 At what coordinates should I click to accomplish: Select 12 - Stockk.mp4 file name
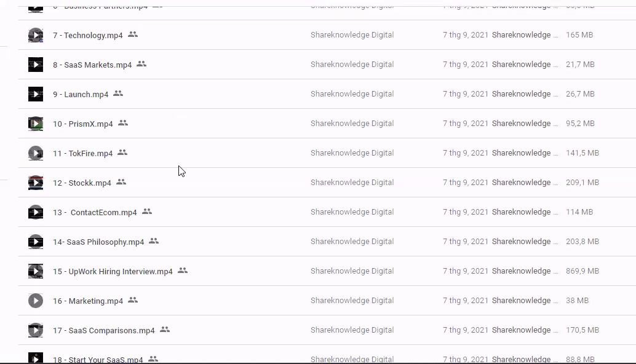click(82, 183)
